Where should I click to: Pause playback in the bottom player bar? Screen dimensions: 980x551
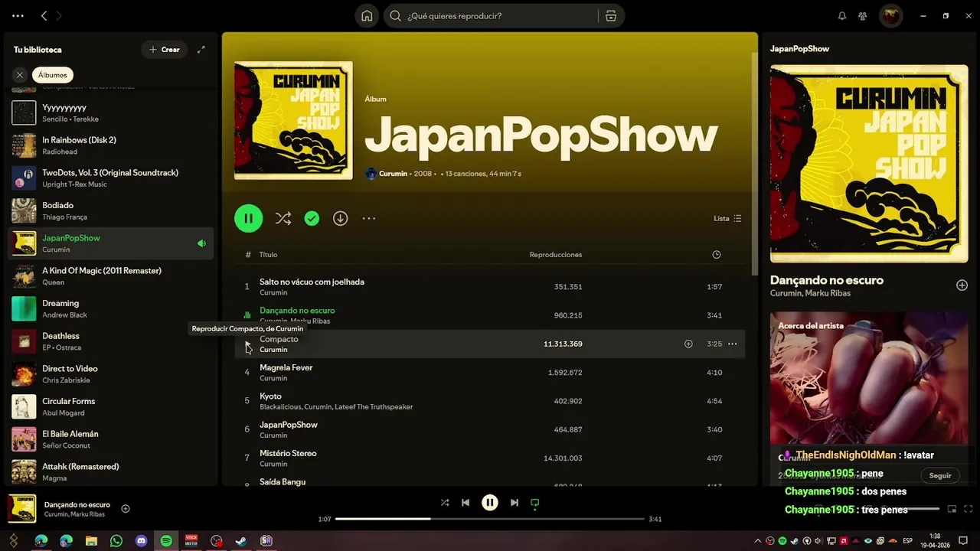[x=490, y=503]
